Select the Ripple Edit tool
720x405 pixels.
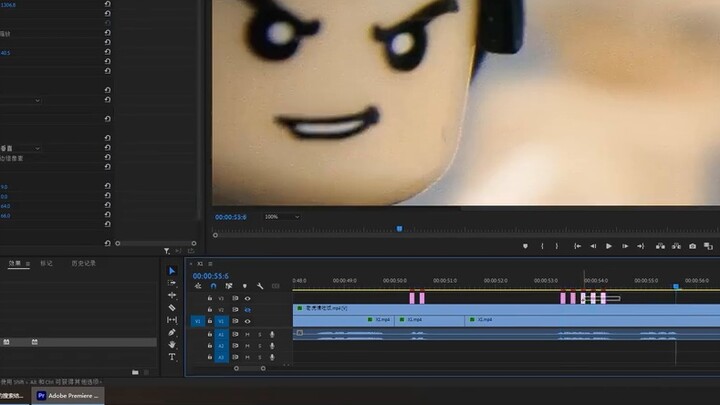pyautogui.click(x=172, y=295)
